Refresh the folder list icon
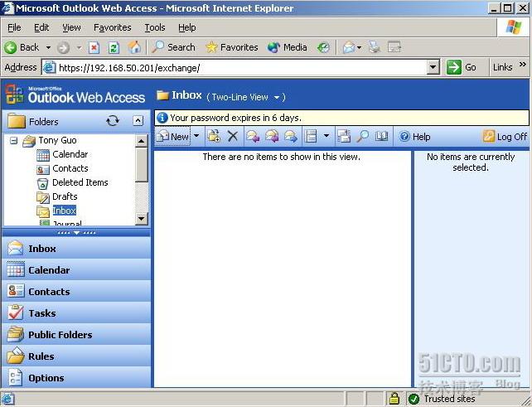 pyautogui.click(x=113, y=120)
